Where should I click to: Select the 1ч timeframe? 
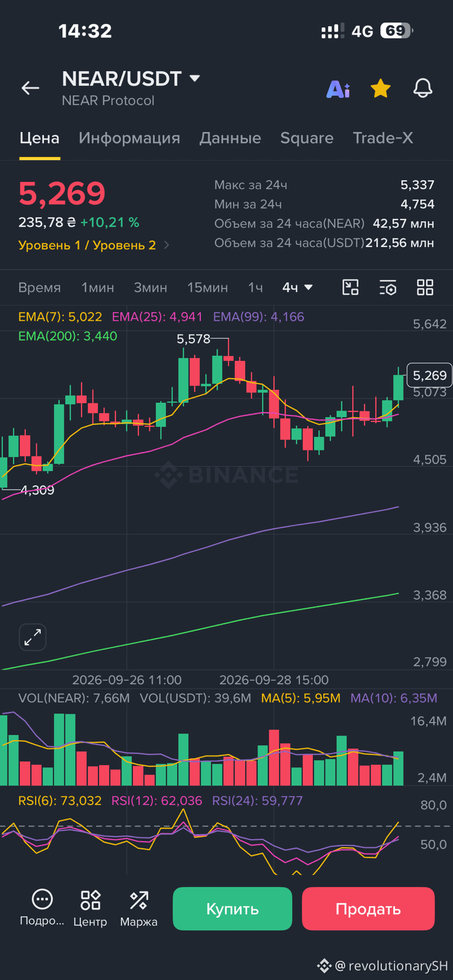click(255, 287)
